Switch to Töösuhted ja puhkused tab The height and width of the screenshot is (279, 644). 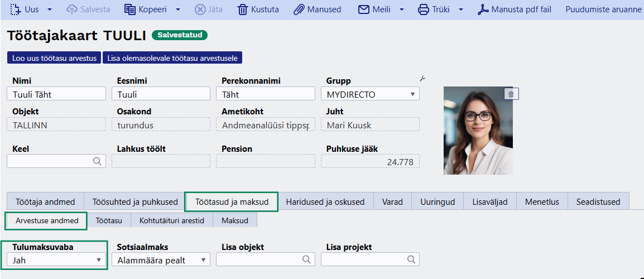click(135, 202)
